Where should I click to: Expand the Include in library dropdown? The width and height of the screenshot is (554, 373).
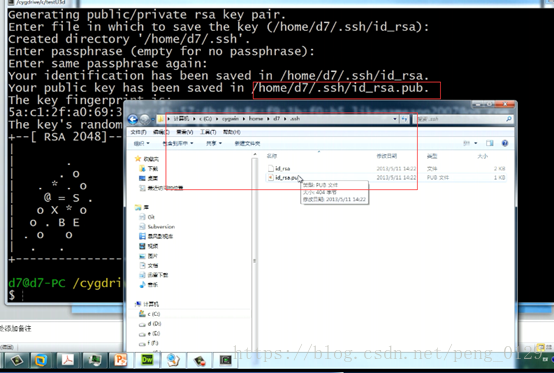[x=178, y=143]
